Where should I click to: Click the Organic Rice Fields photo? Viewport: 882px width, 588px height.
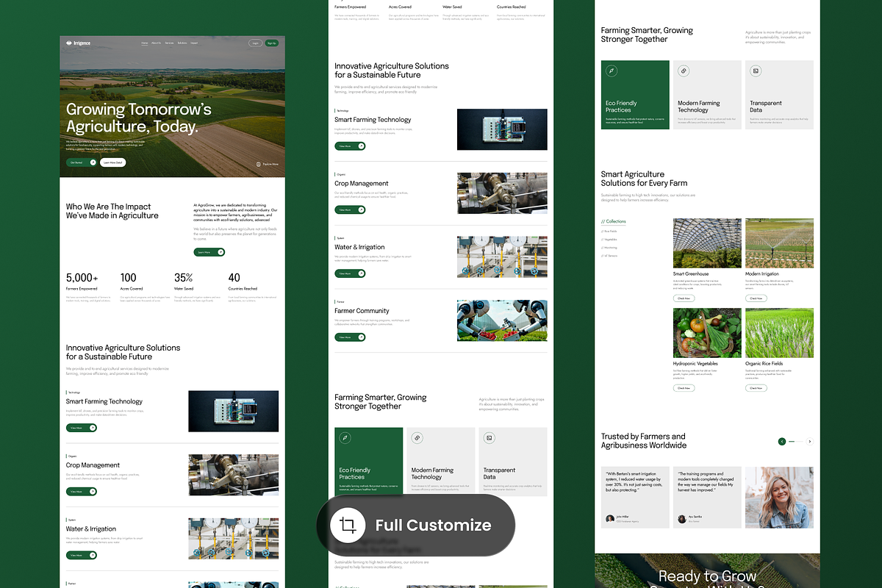(x=779, y=333)
